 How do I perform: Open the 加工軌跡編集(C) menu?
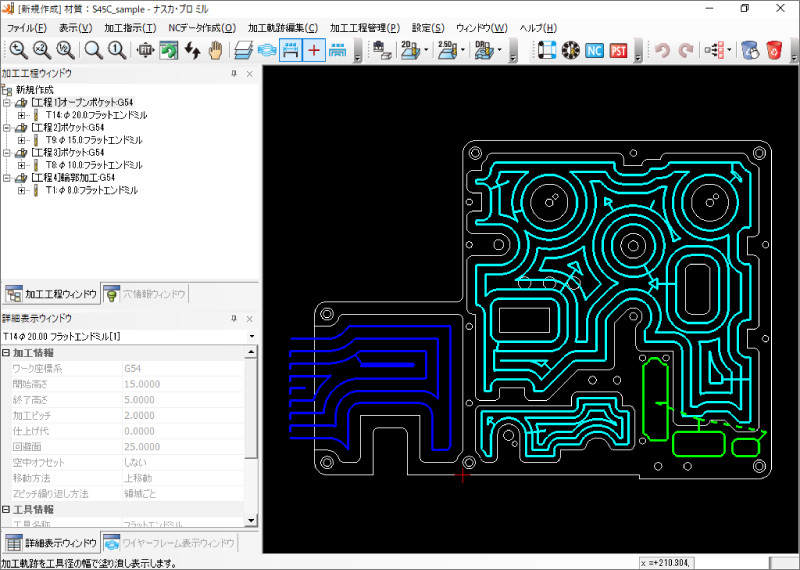tap(283, 28)
